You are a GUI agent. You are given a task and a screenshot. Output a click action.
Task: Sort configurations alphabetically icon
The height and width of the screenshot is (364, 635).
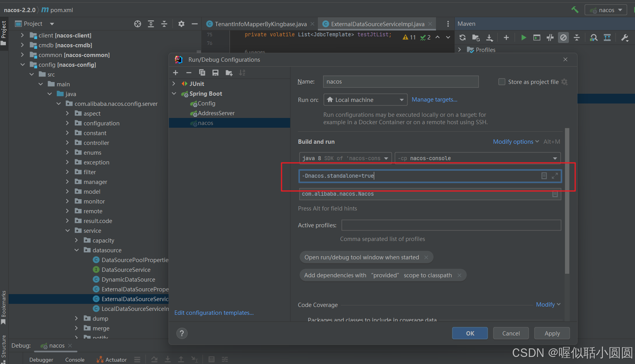pos(242,73)
